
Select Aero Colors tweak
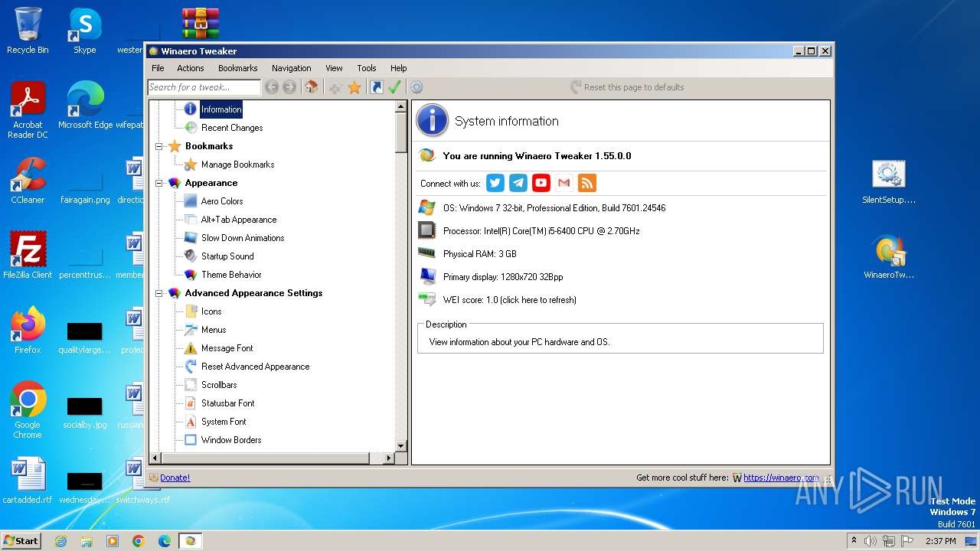point(222,201)
